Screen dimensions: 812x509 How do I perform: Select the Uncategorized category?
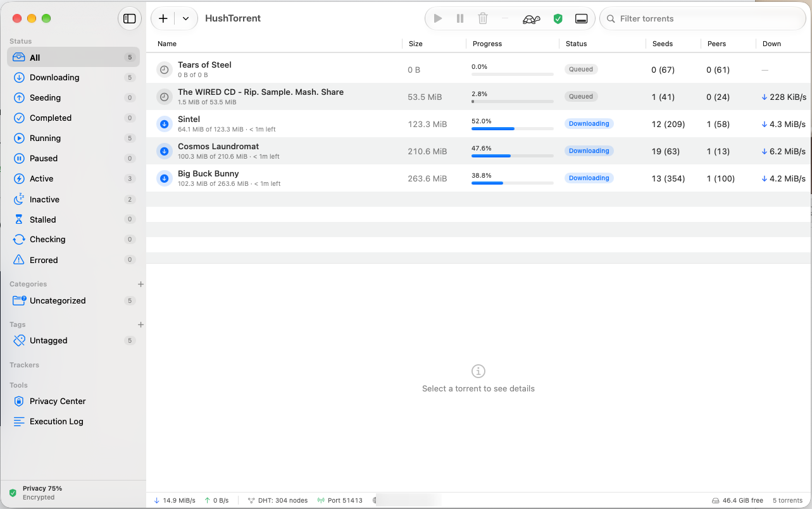click(x=73, y=301)
